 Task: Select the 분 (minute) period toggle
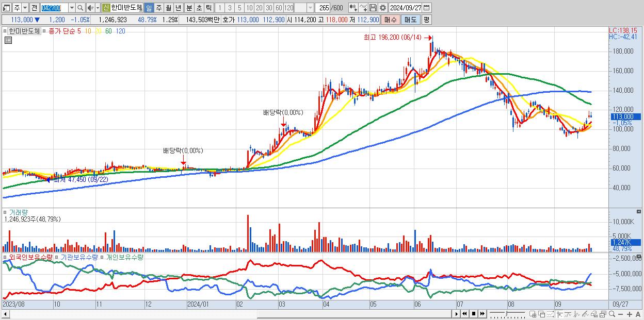[189, 8]
